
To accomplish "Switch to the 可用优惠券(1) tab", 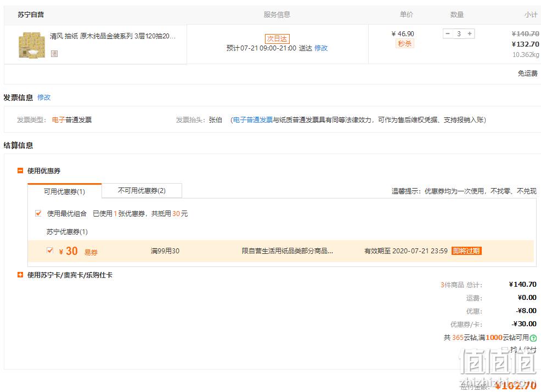I will pos(65,191).
